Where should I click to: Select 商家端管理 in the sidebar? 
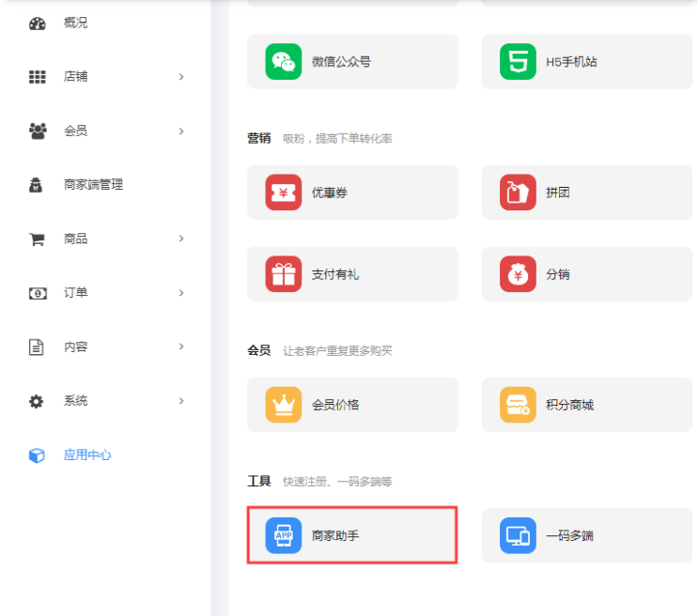coord(93,185)
